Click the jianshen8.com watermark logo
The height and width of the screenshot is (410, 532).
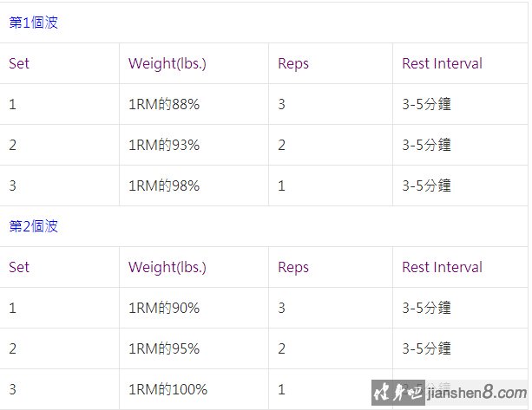[450, 393]
